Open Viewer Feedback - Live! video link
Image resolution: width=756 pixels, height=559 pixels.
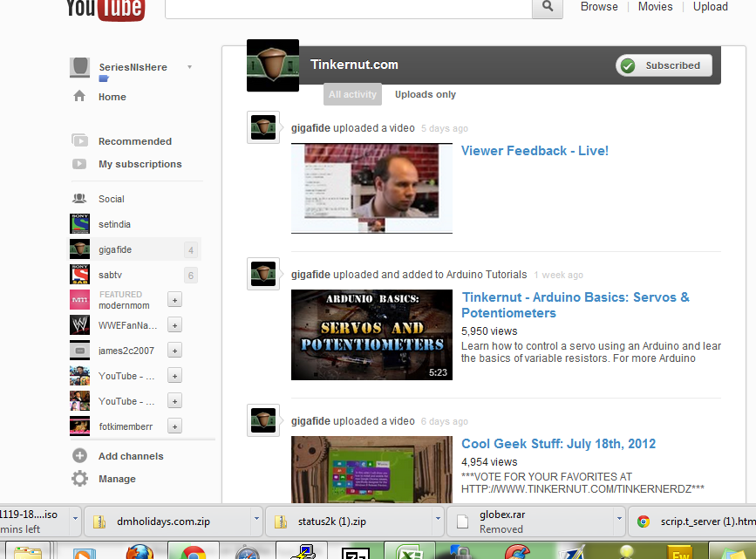point(535,151)
